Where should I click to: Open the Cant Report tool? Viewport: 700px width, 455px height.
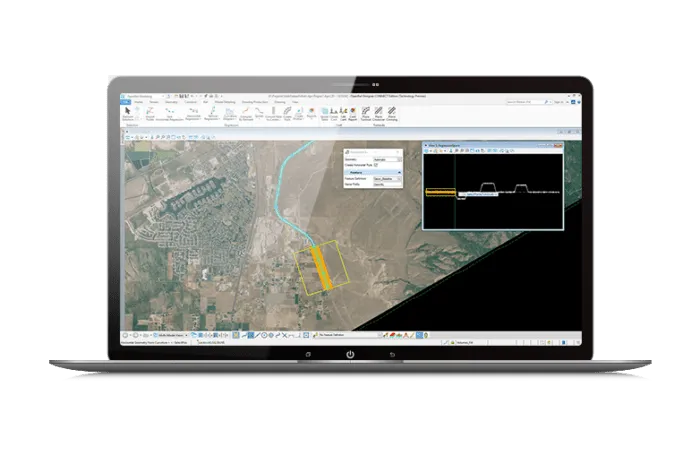coord(353,113)
